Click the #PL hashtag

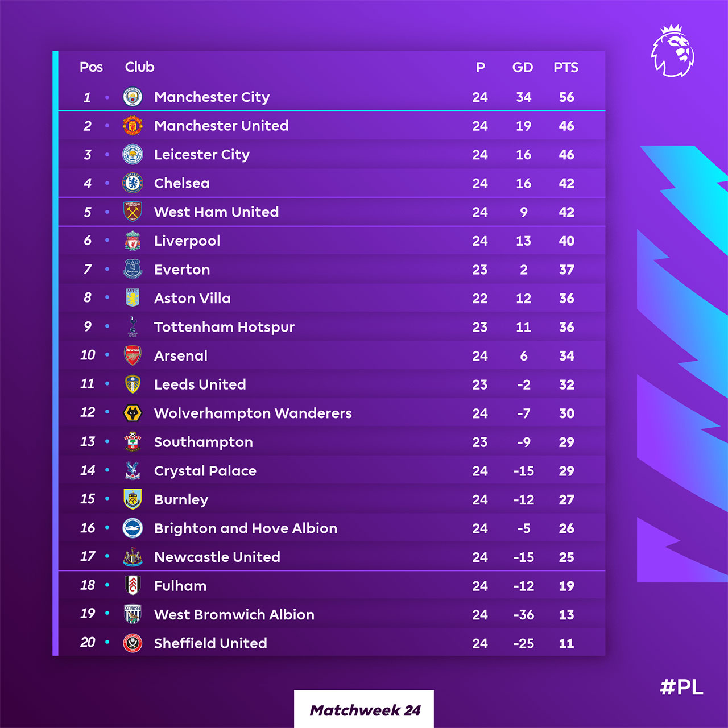click(x=681, y=687)
